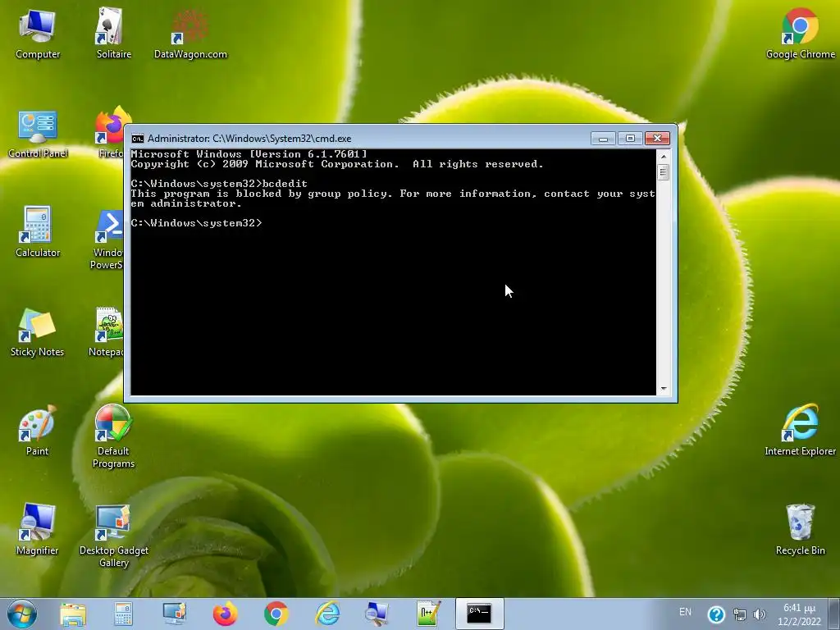This screenshot has height=630, width=840.
Task: Launch Chrome from the taskbar
Action: [x=276, y=614]
